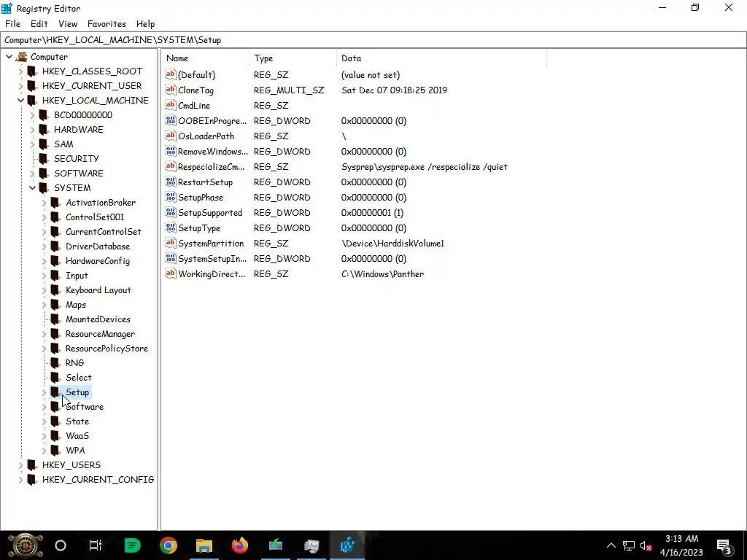Open Cortana search circle in taskbar
Screen dimensions: 747x560
coord(61,545)
